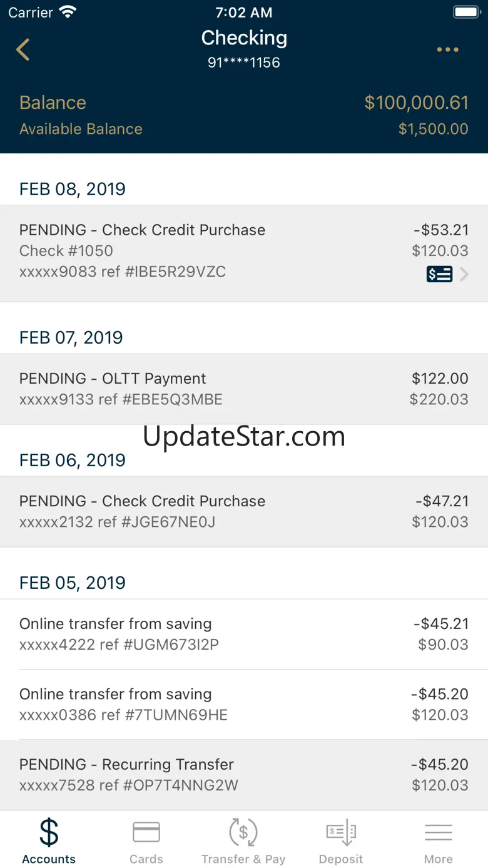Tap the Deposit check icon
This screenshot has width=488, height=868.
(x=341, y=833)
